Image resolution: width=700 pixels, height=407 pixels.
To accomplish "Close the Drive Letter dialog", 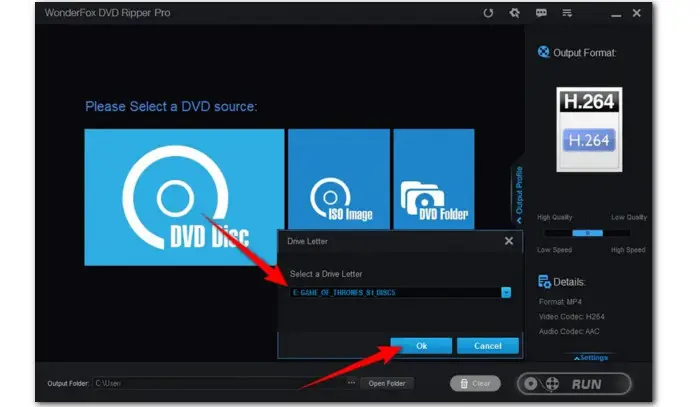I will [508, 241].
